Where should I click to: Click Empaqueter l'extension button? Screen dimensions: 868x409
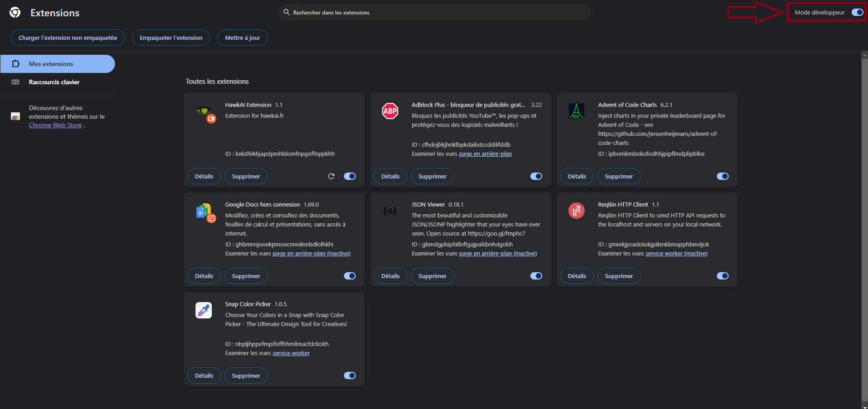(x=171, y=38)
